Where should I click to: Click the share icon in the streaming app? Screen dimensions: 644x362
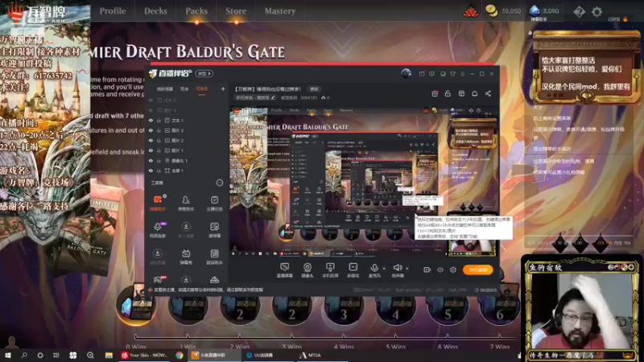tap(488, 93)
